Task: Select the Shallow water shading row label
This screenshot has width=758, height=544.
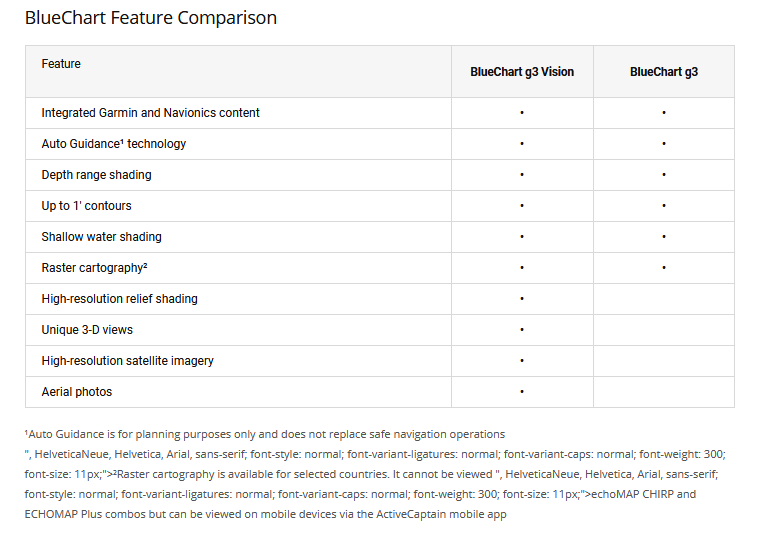Action: [101, 237]
